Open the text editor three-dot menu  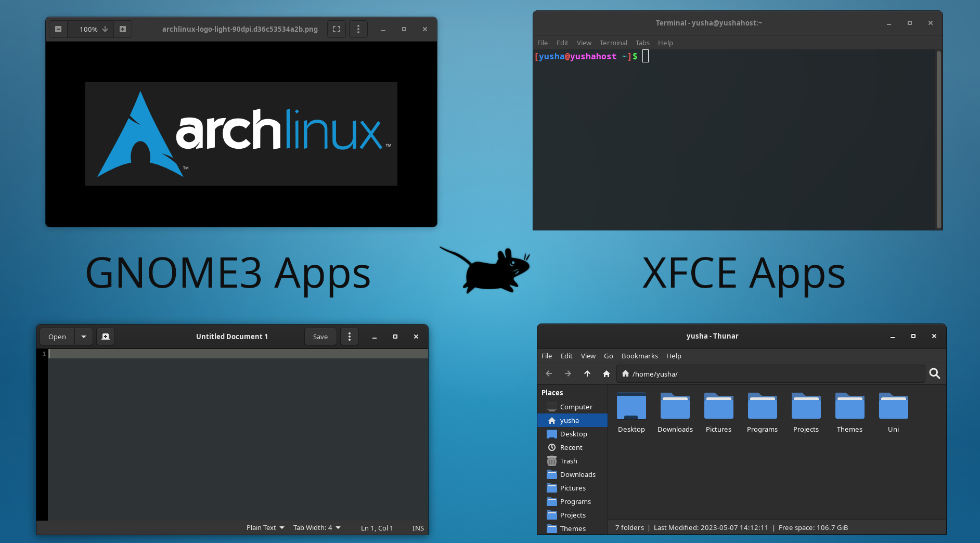(350, 337)
